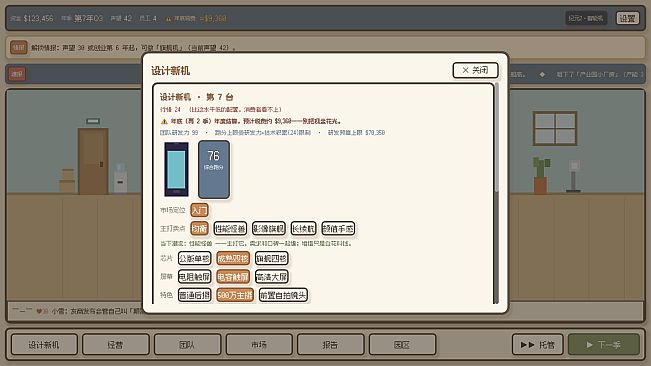Click the 76 overall score card
Image resolution: width=651 pixels, height=366 pixels.
(x=214, y=169)
